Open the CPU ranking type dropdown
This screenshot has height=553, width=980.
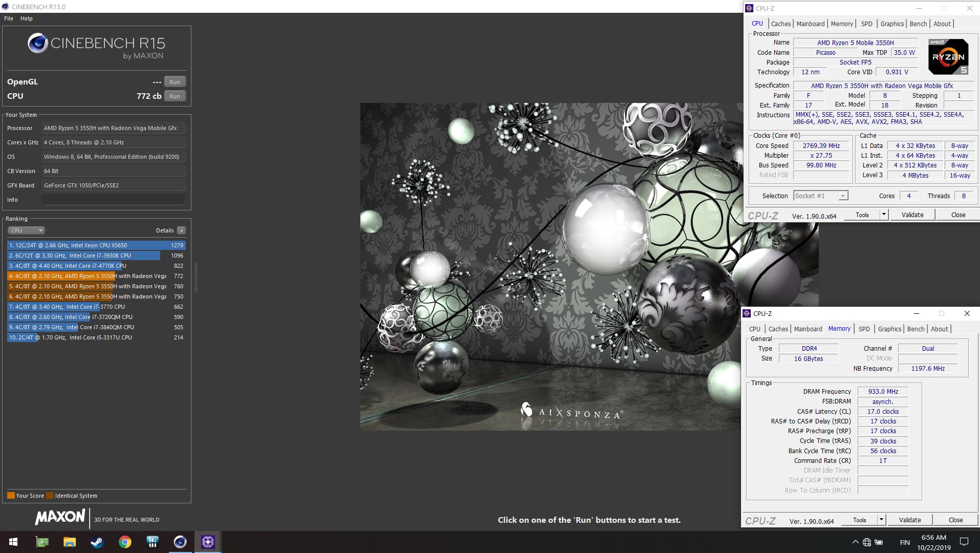(26, 230)
